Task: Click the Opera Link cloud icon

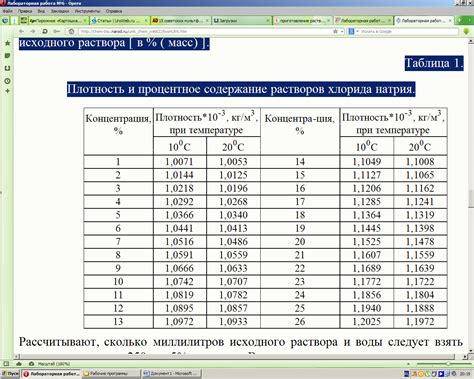Action: 19,364
